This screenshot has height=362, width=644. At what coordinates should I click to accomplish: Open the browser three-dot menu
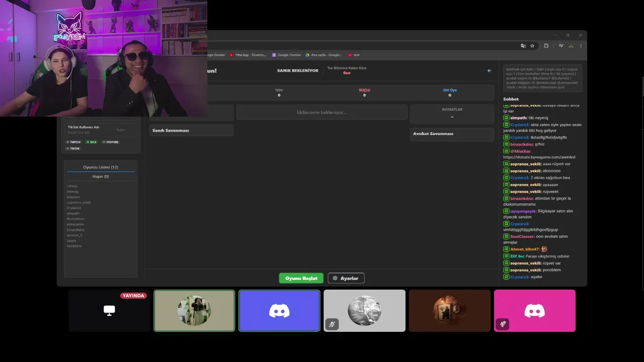[x=581, y=46]
